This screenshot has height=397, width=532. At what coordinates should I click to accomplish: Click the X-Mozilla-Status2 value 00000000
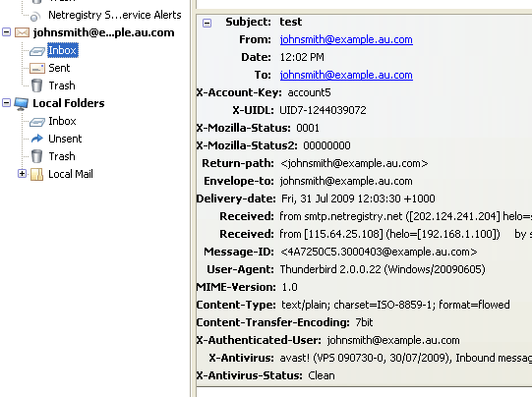pyautogui.click(x=326, y=145)
